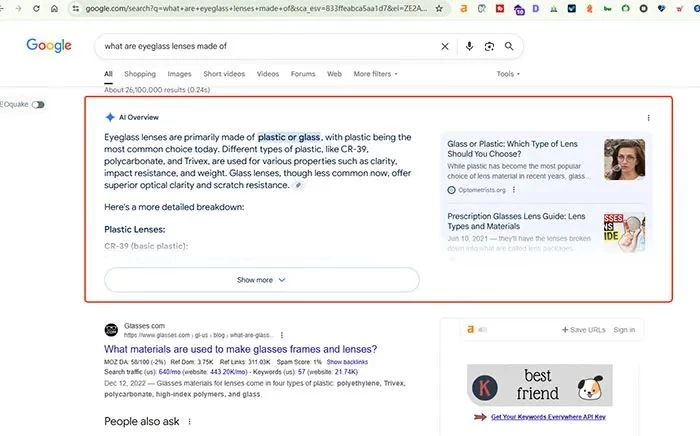700x436 pixels.
Task: Reload the page with the browser refresh icon
Action: tap(36, 8)
